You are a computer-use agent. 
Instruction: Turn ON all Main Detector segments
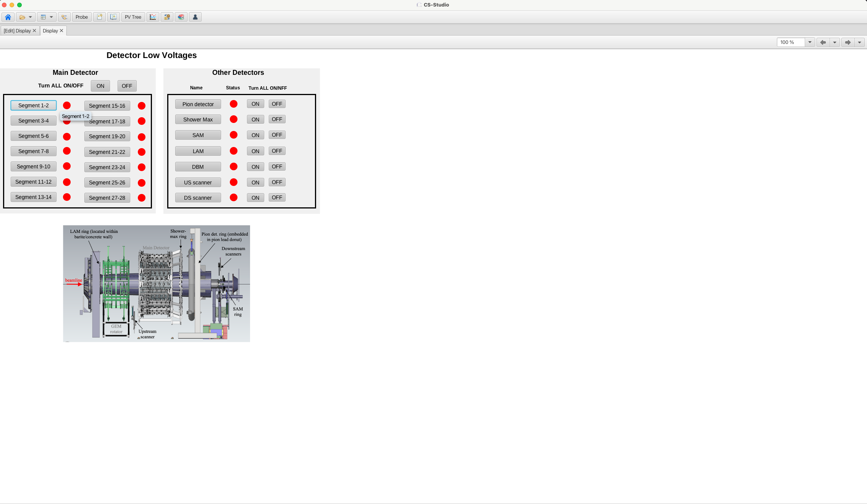click(100, 86)
